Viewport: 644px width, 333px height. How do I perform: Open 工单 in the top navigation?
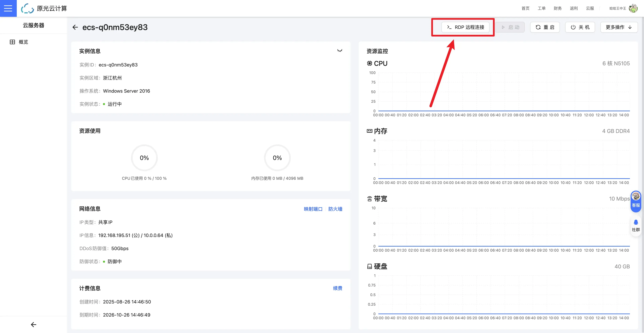[542, 8]
